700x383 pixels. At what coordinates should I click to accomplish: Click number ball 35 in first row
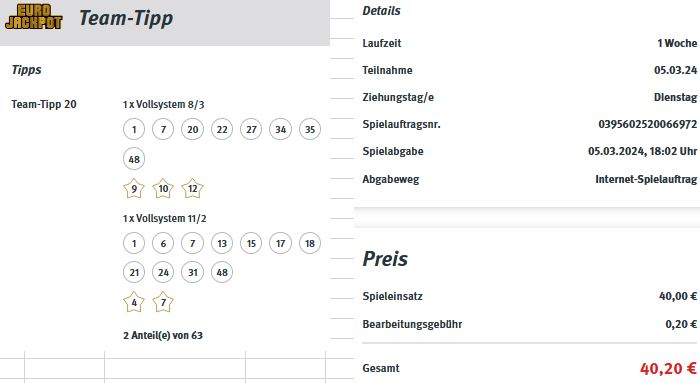coord(310,129)
